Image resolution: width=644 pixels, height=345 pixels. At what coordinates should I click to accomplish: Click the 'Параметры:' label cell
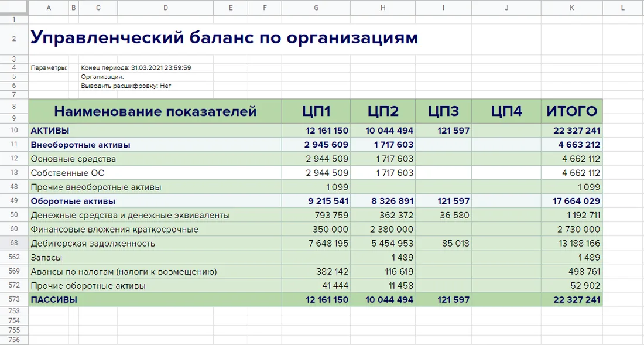[49, 68]
